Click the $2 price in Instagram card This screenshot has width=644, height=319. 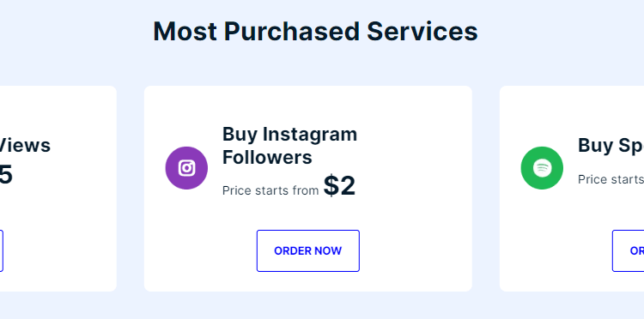(x=339, y=186)
